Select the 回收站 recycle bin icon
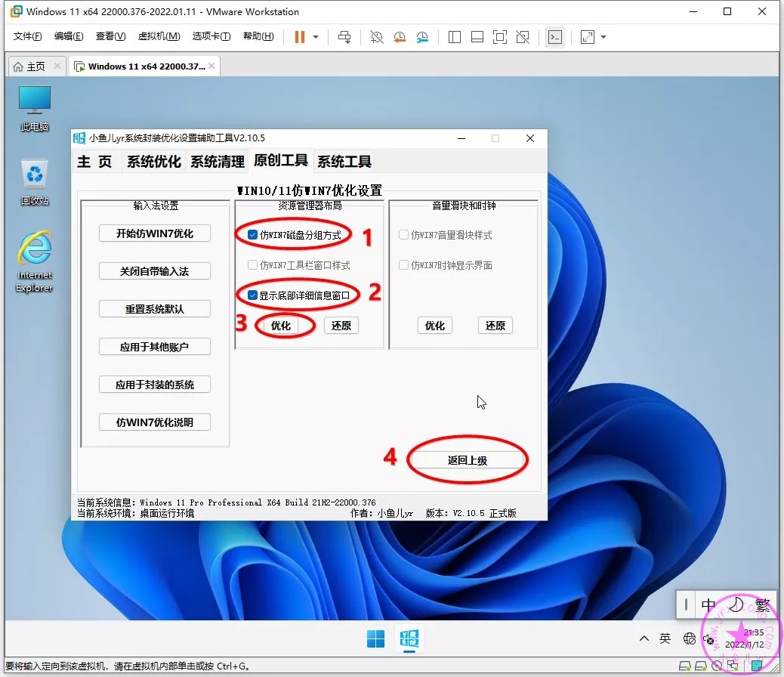Viewport: 784px width, 677px height. 35,183
